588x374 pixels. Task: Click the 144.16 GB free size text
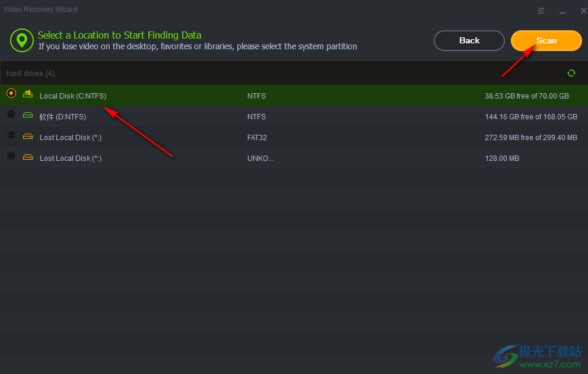pyautogui.click(x=530, y=117)
